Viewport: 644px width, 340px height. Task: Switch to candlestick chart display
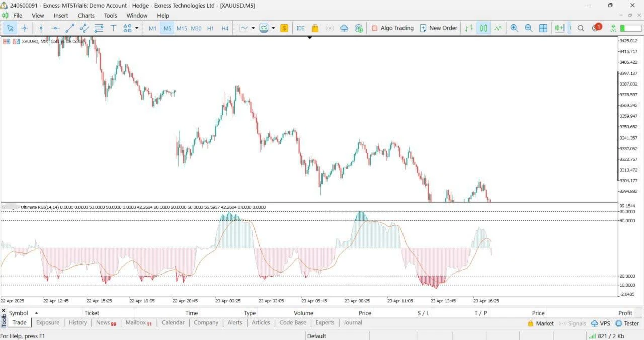tap(484, 28)
